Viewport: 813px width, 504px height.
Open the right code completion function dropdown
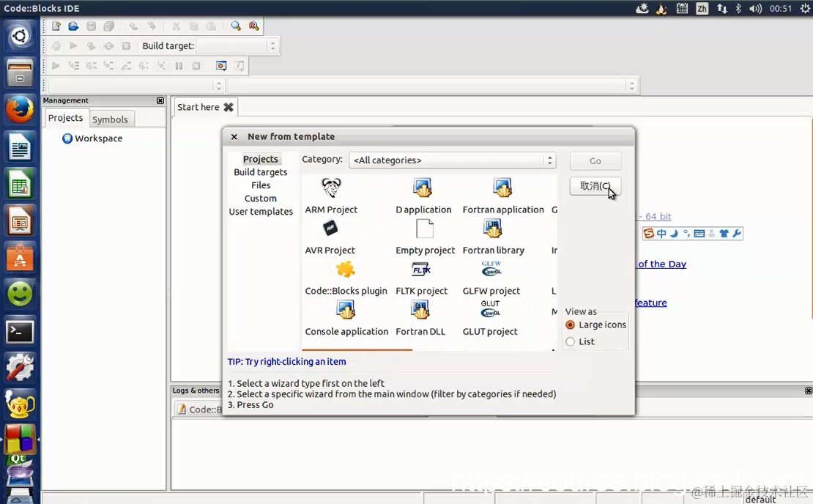coord(432,86)
